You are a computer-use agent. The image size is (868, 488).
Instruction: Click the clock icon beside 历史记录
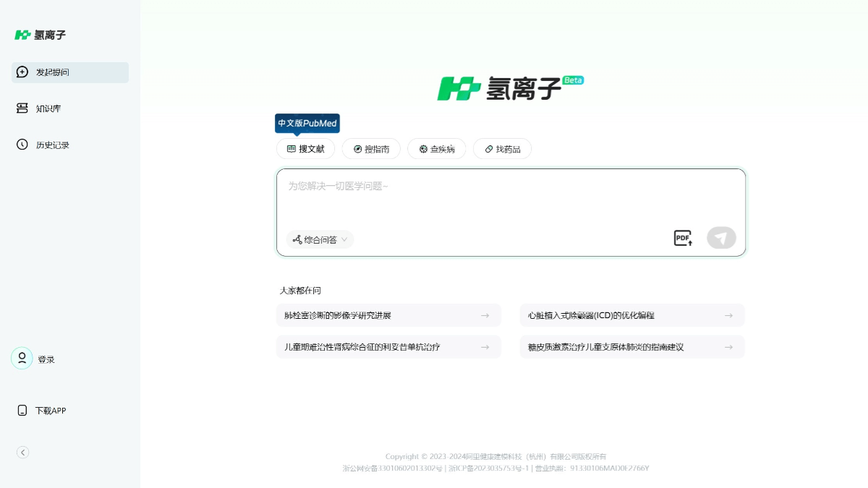coord(22,145)
